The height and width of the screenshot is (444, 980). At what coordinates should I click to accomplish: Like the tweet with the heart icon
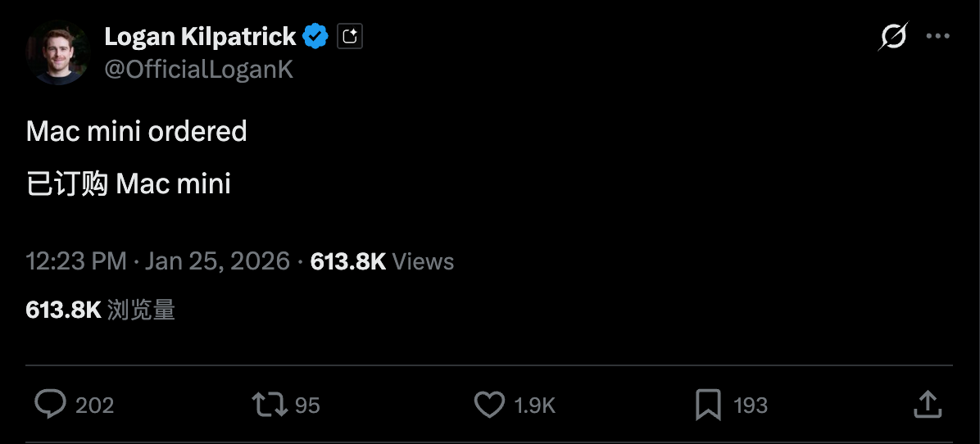pyautogui.click(x=489, y=404)
